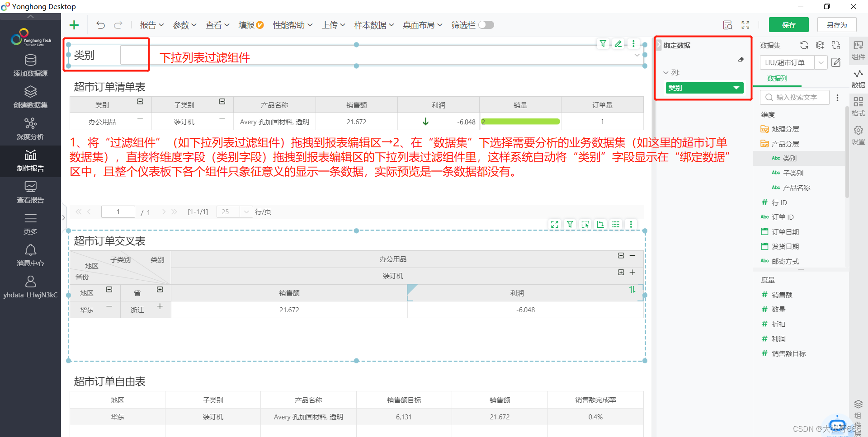The height and width of the screenshot is (437, 868).
Task: Expand the 浙江 row in crosstab
Action: 160,306
